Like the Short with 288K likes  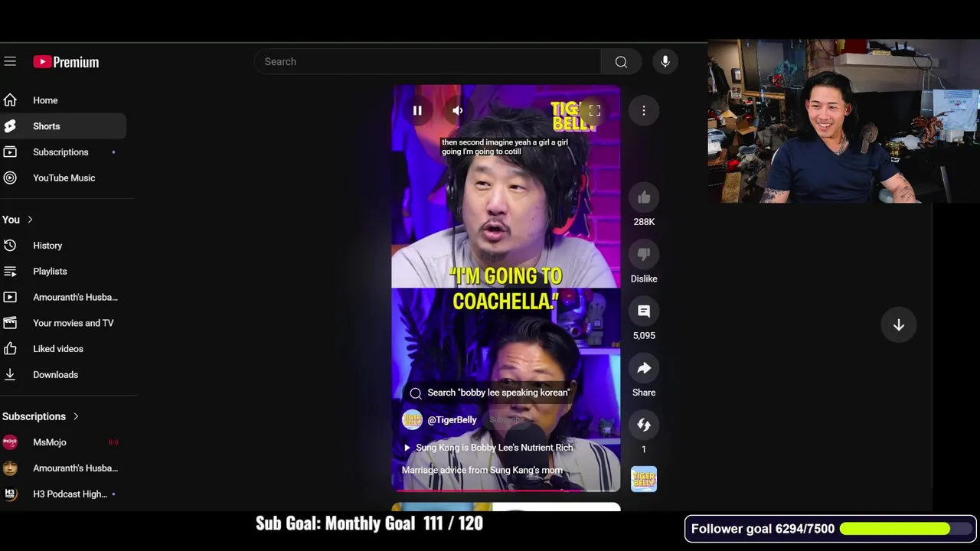point(644,198)
